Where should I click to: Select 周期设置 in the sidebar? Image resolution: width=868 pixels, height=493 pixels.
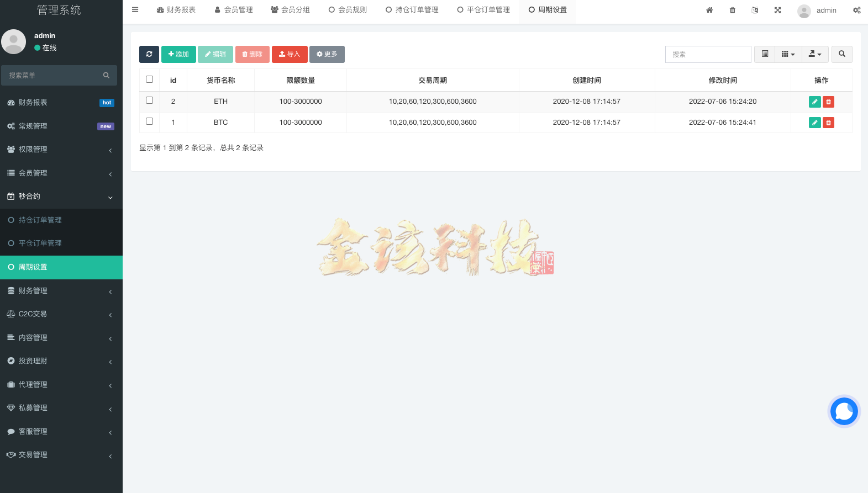pyautogui.click(x=61, y=267)
